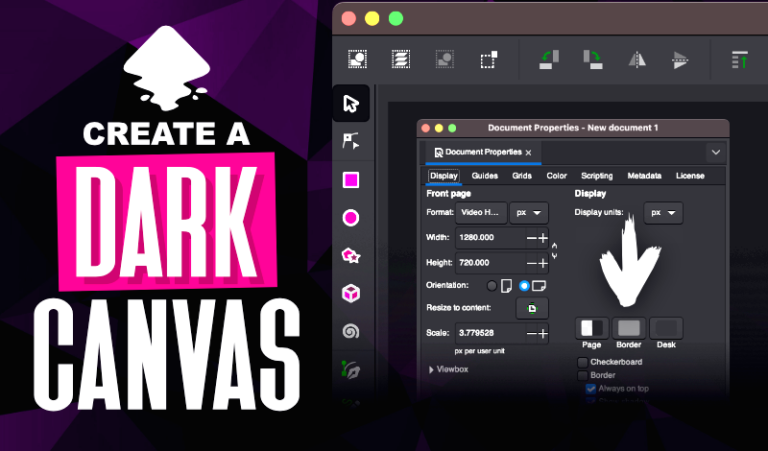Viewport: 768px width, 451px height.
Task: Switch to the Metadata tab
Action: point(644,176)
